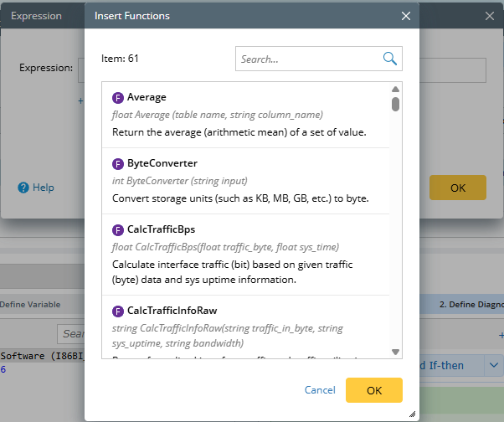
Task: Click the F icon beside CalcTrafficBps
Action: [x=118, y=229]
